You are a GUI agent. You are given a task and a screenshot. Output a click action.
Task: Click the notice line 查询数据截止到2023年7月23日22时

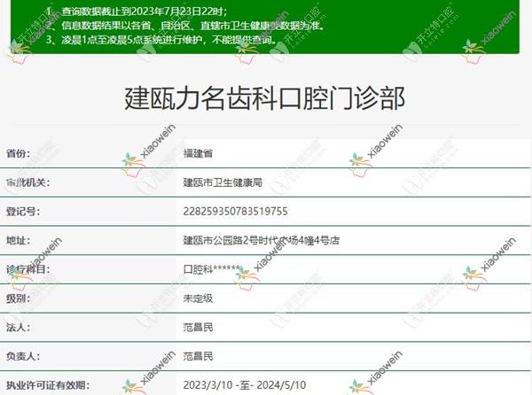[x=137, y=12]
